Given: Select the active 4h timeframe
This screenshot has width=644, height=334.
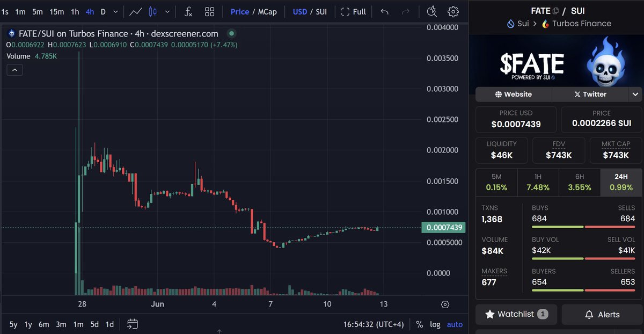Looking at the screenshot, I should 90,11.
